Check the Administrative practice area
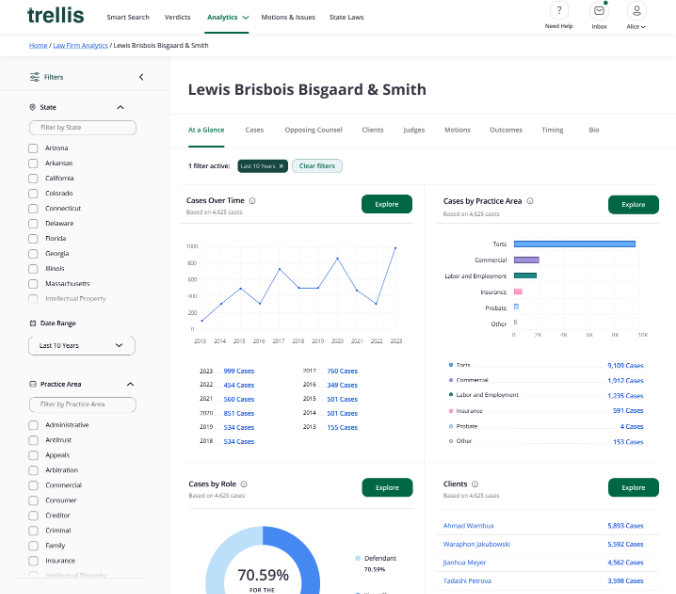The image size is (676, 594). [33, 425]
